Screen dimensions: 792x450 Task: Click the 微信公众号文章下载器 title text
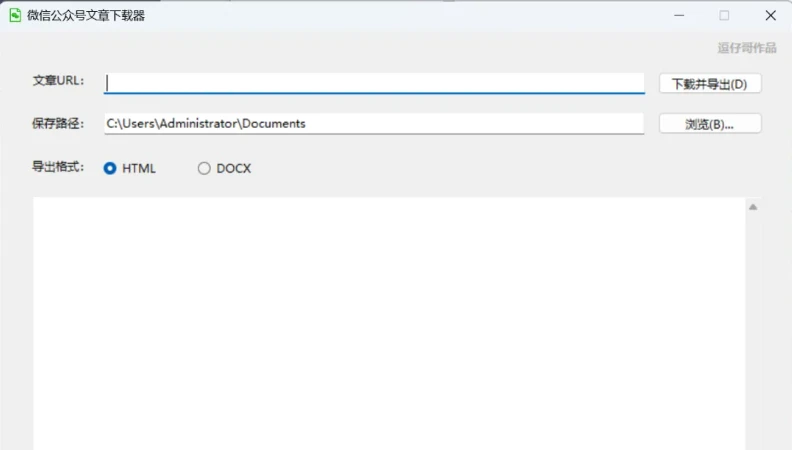tap(86, 15)
